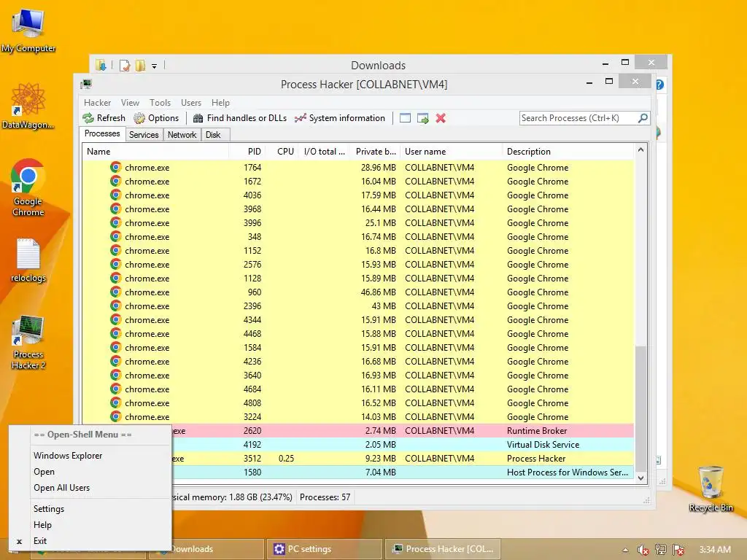Click Chrome icon of PID 4036 row
The height and width of the screenshot is (560, 747).
click(116, 195)
